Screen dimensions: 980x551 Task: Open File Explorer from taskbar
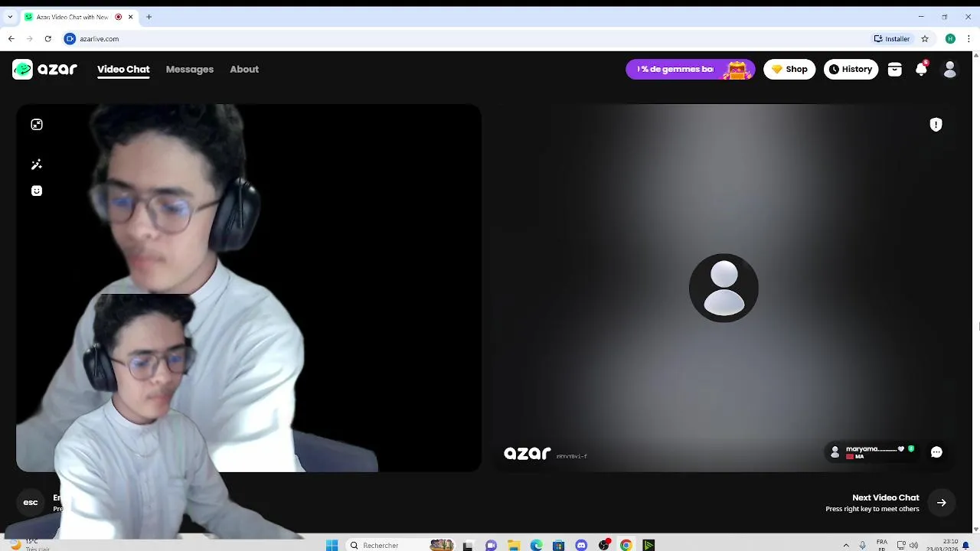(514, 545)
